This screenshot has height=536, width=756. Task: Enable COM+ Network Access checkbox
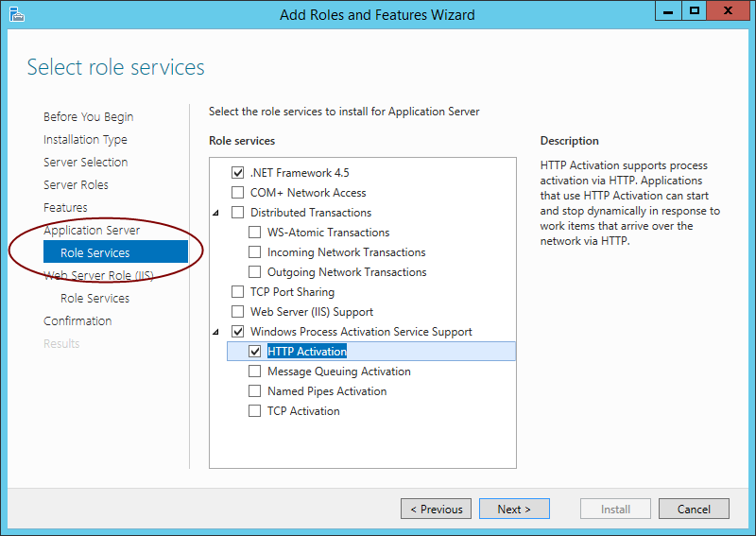point(238,193)
